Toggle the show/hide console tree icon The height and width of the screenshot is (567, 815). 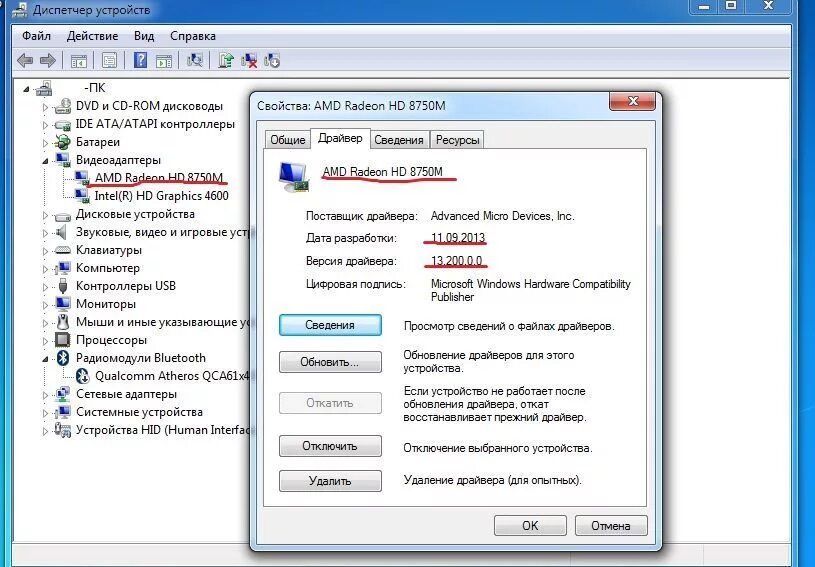78,61
